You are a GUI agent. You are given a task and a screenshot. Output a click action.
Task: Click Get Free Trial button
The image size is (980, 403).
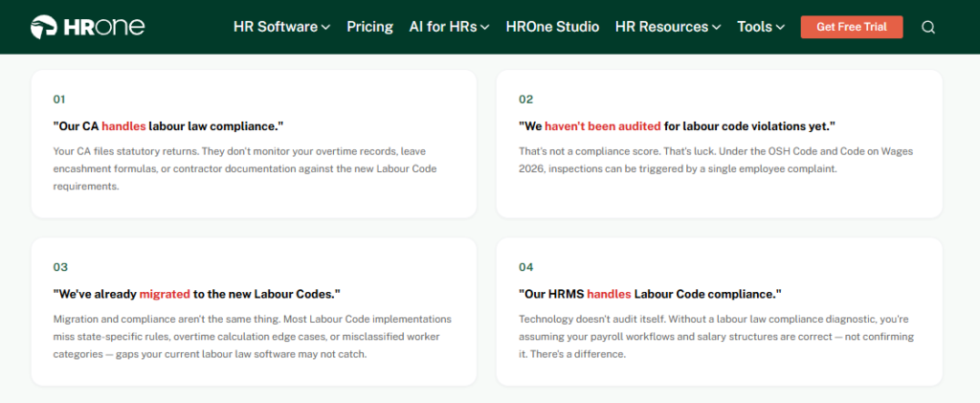pos(851,27)
